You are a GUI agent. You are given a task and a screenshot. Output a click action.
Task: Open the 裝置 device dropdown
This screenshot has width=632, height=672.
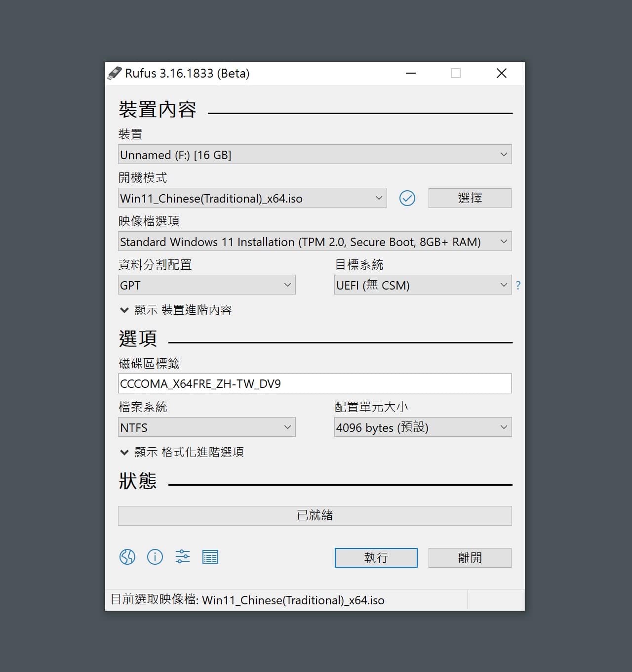pyautogui.click(x=315, y=155)
